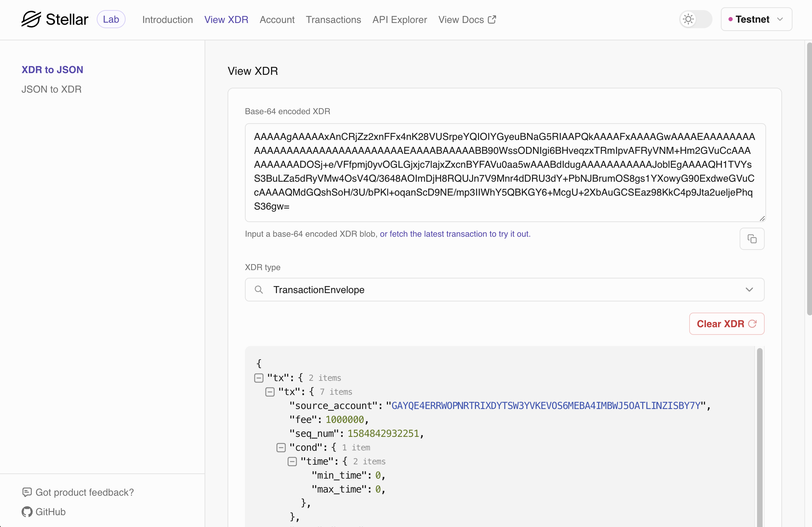The image size is (812, 527).
Task: Fetch the latest transaction link
Action: coord(455,234)
